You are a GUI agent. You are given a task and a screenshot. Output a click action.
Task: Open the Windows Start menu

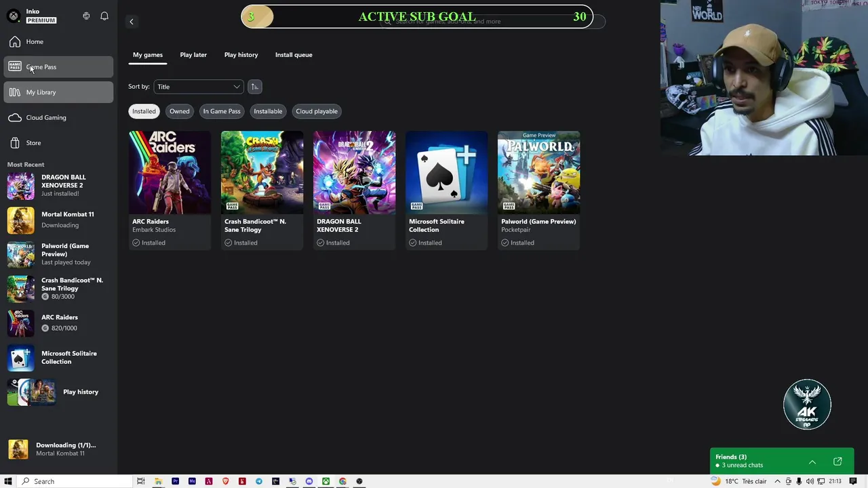point(8,481)
